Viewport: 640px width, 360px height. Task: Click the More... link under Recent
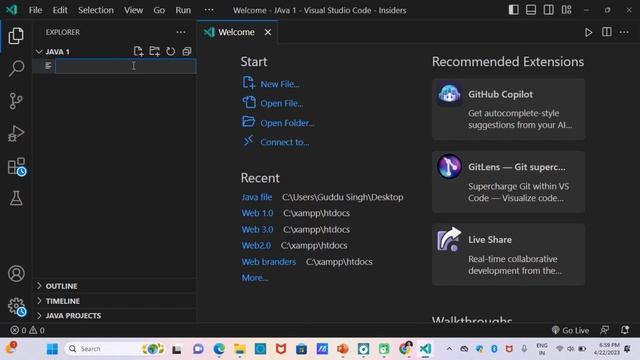pos(255,278)
